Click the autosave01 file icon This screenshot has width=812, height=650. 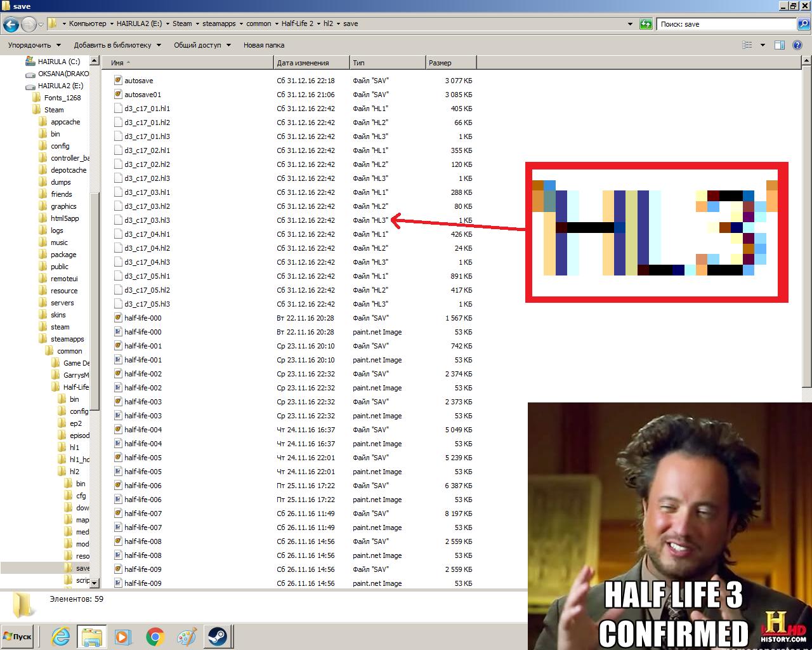[x=118, y=94]
